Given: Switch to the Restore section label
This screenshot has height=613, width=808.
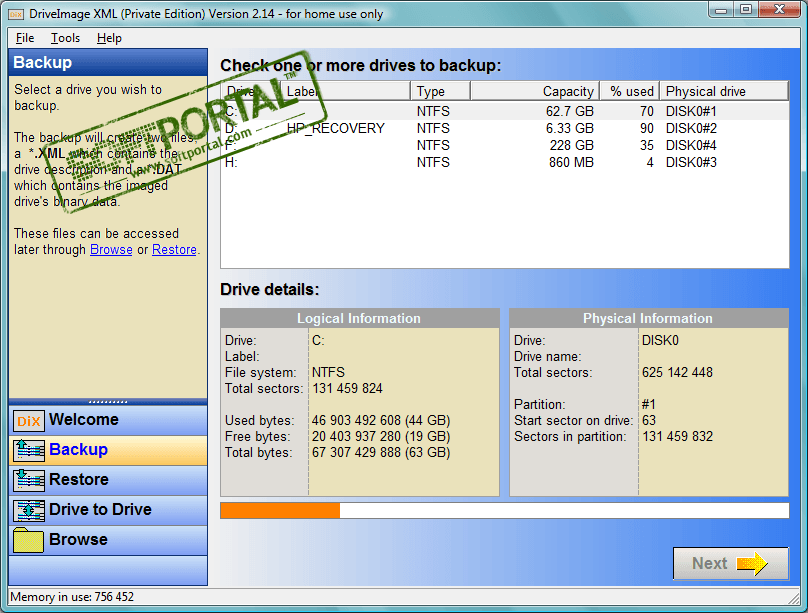Looking at the screenshot, I should click(x=79, y=479).
